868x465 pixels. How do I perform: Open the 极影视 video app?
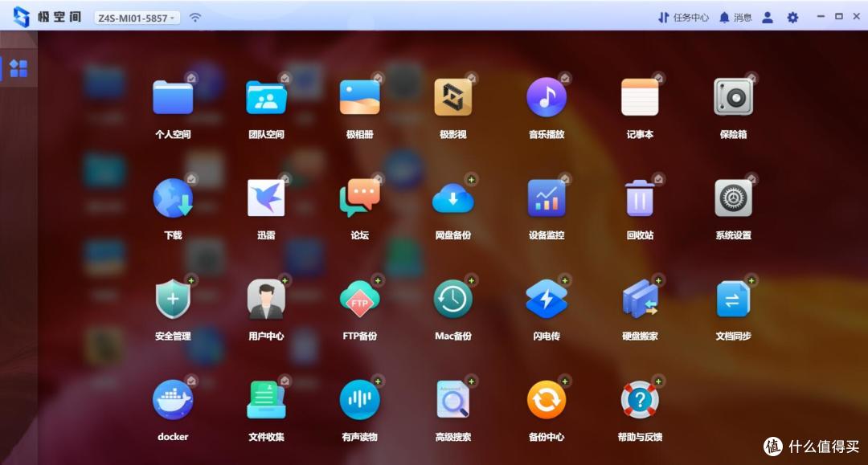click(452, 98)
